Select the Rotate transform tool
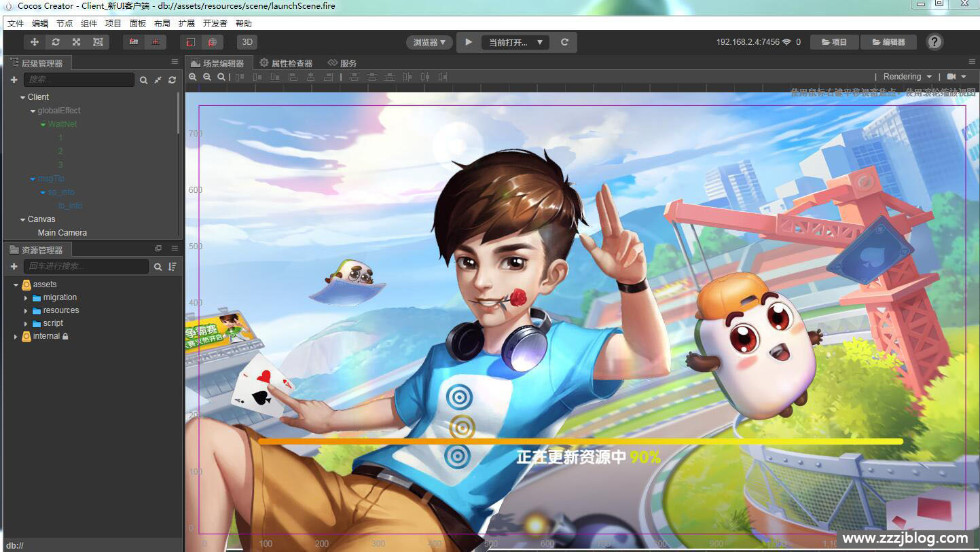Image resolution: width=980 pixels, height=552 pixels. point(56,42)
